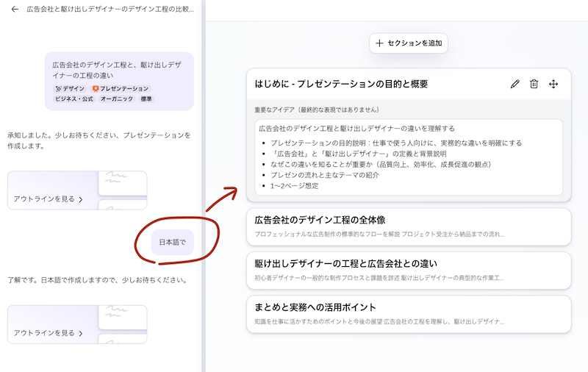Click the pencil edit icon on はじめに section
588x372 pixels.
pos(514,85)
